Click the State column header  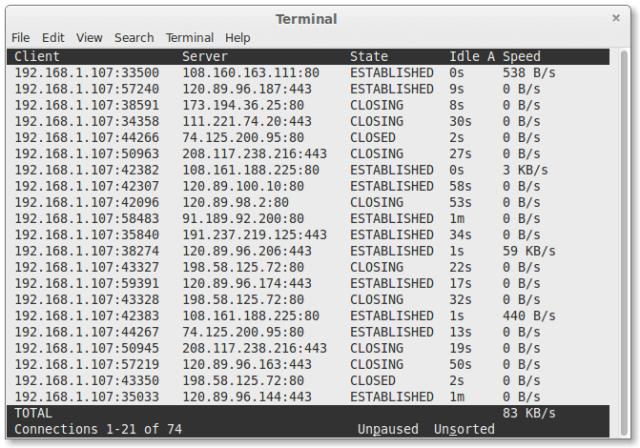(369, 57)
